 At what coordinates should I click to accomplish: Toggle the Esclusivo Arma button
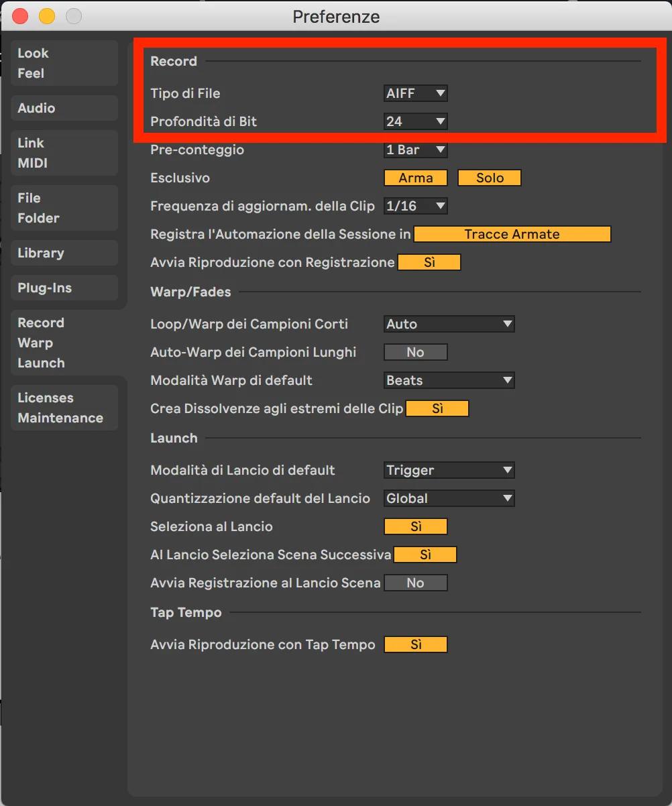[x=416, y=178]
